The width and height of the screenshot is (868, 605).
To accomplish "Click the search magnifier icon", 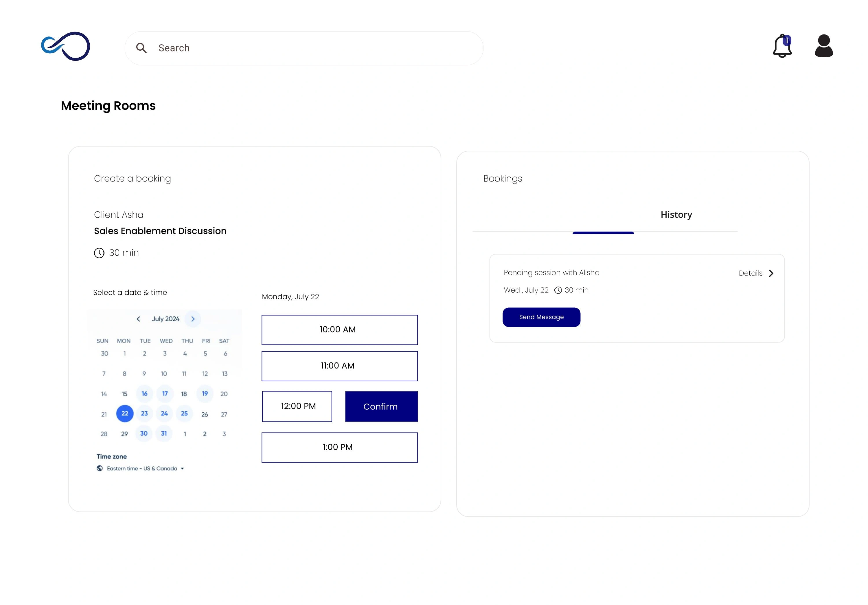I will [141, 48].
